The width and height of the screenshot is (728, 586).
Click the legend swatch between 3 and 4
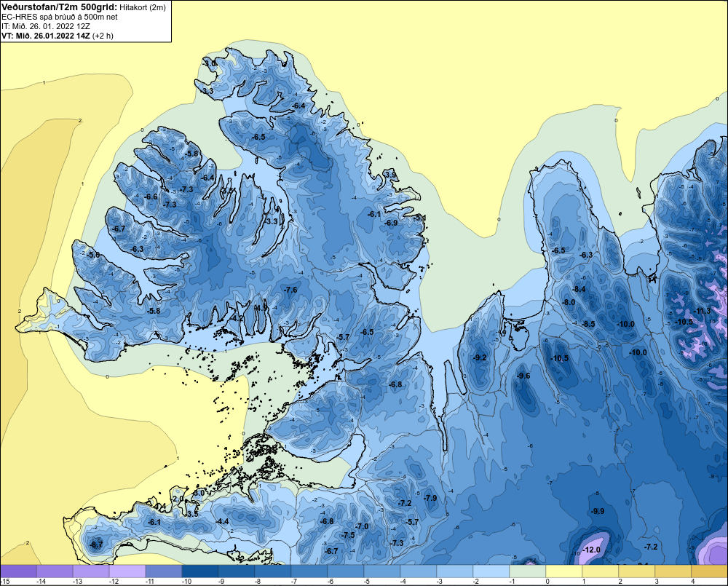(x=673, y=571)
